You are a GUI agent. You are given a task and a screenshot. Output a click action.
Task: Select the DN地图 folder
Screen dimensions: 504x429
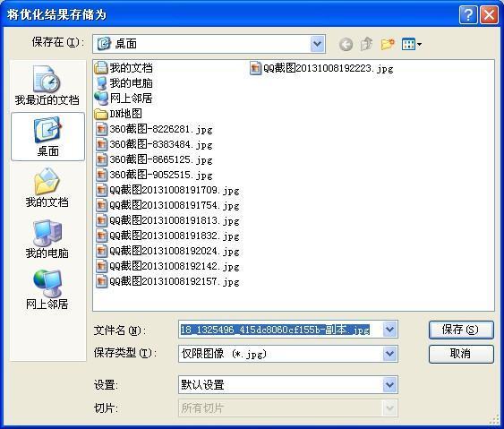(118, 114)
